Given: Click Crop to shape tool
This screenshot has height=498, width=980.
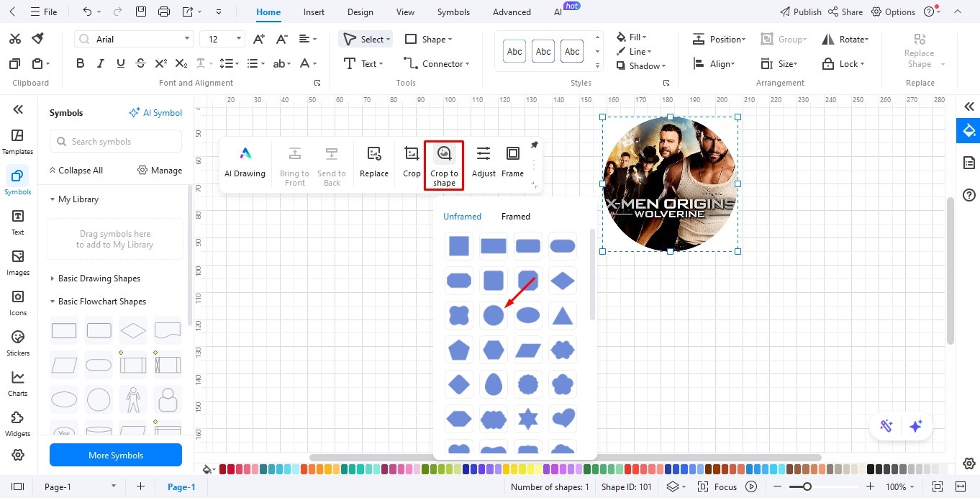Looking at the screenshot, I should (444, 166).
